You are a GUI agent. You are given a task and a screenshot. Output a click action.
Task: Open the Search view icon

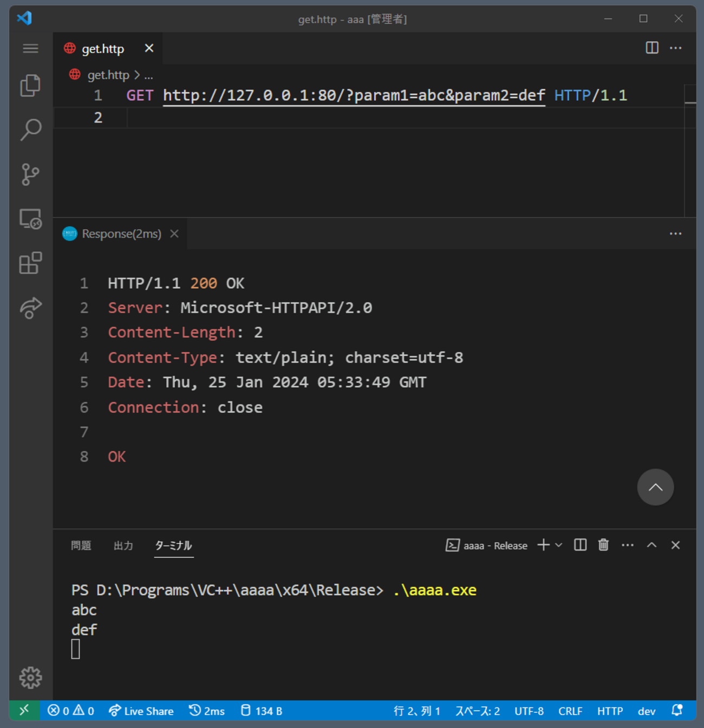pos(30,130)
